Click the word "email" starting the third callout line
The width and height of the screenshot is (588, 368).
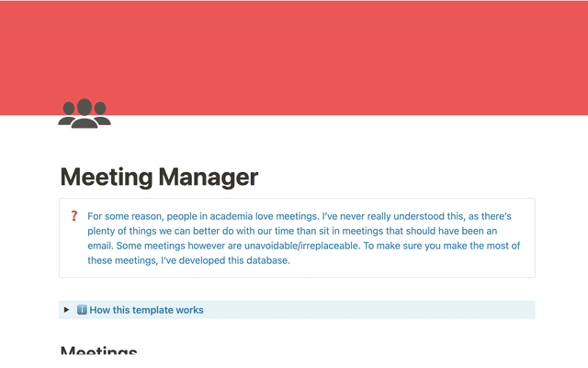[102, 246]
